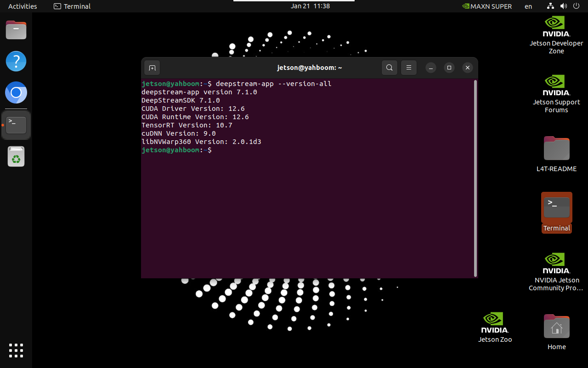Open the power menu icon

tap(577, 6)
